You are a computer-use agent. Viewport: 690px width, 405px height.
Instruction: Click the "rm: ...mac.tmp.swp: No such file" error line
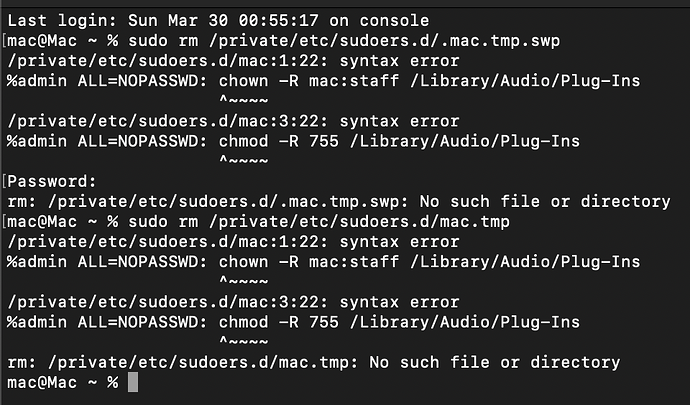339,202
